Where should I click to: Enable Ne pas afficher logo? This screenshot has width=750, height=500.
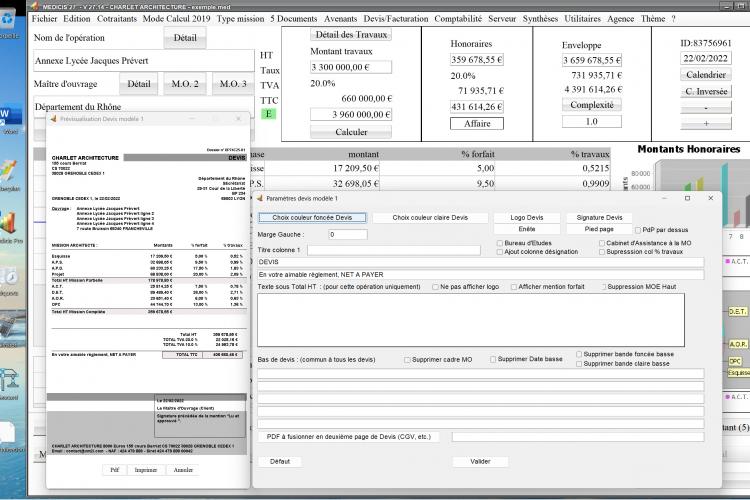[x=435, y=287]
